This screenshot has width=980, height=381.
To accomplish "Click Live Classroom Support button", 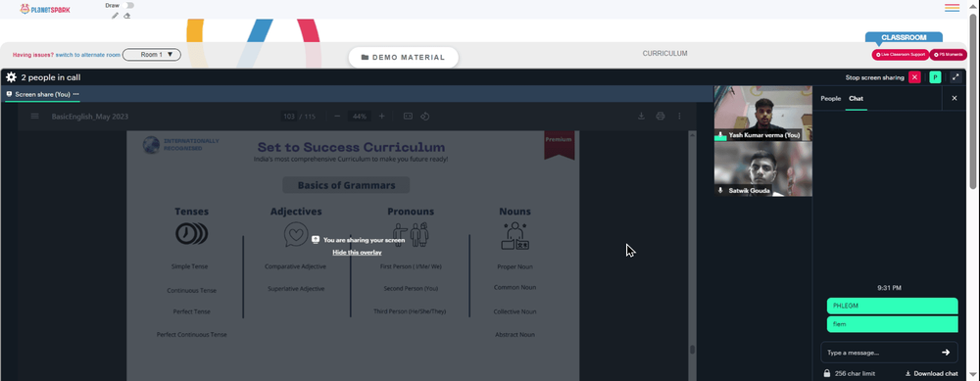I will (x=900, y=55).
